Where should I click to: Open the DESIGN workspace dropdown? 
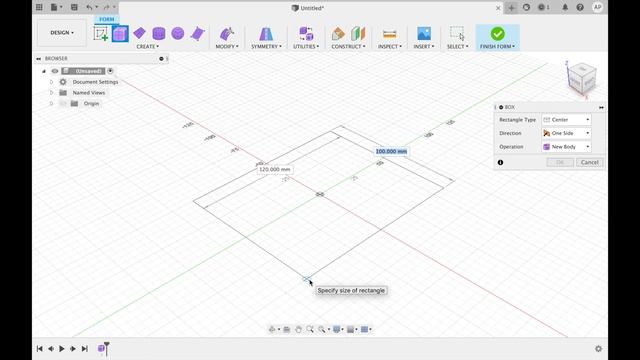62,33
